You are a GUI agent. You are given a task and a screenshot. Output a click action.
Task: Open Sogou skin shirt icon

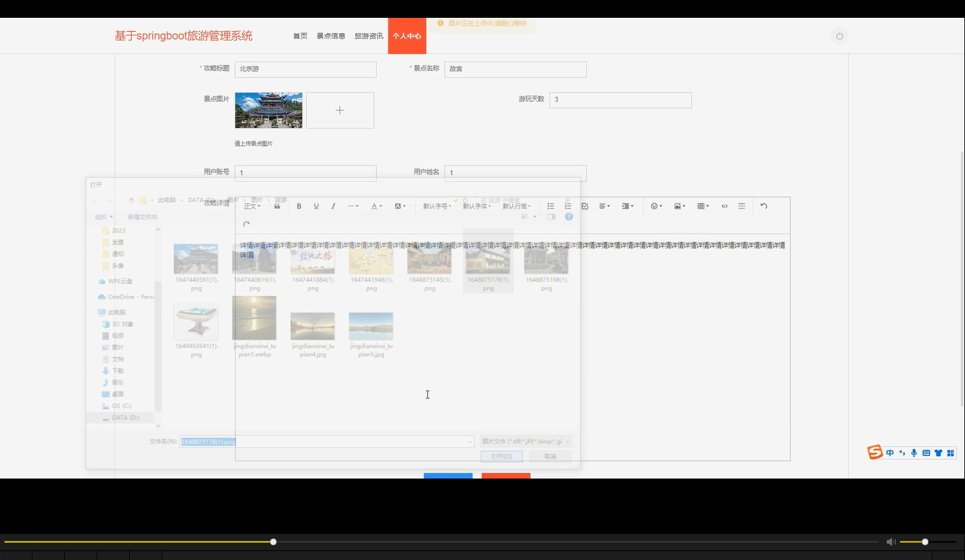pos(938,453)
